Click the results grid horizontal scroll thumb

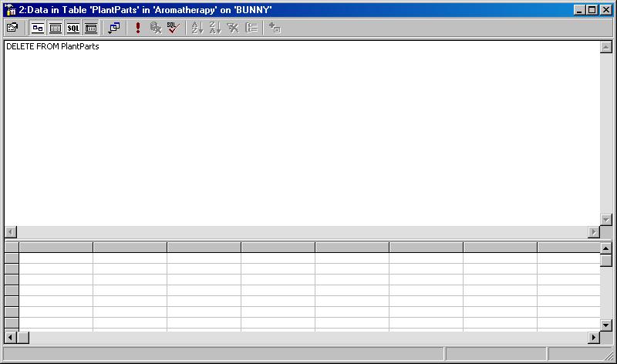click(x=23, y=338)
